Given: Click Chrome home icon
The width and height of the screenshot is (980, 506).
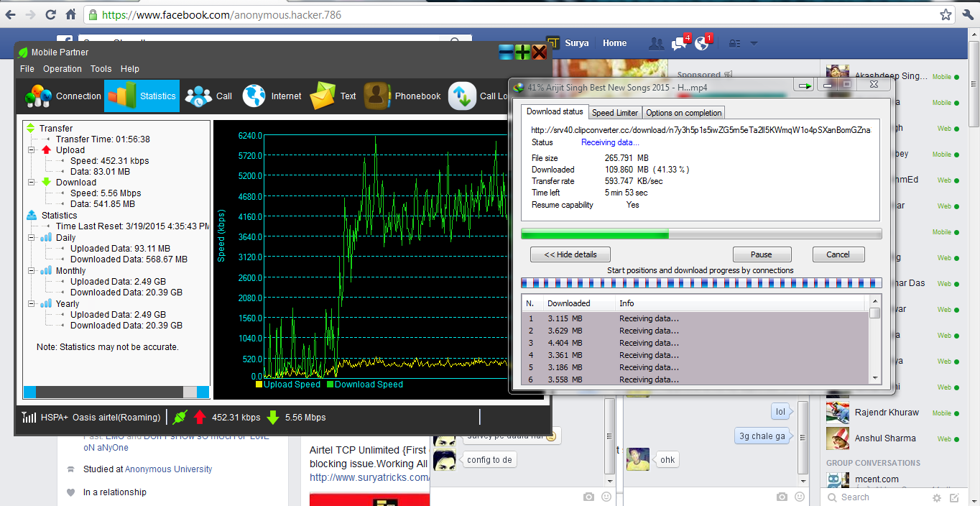Looking at the screenshot, I should [70, 14].
